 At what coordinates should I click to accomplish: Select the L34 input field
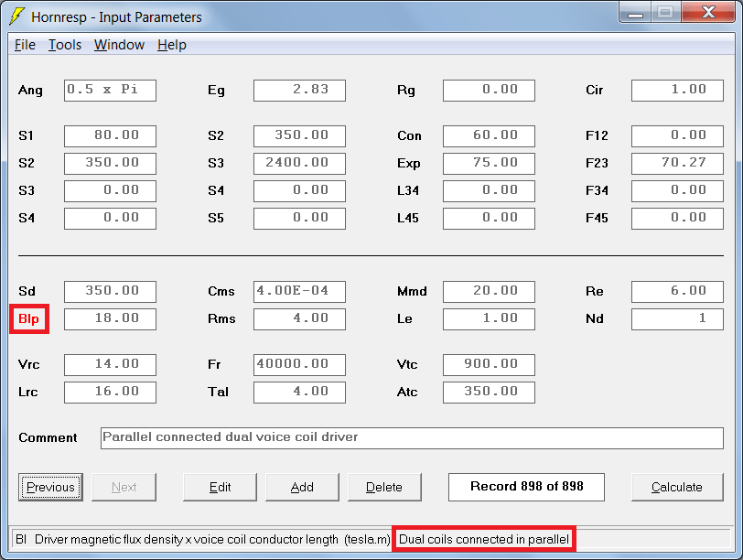pos(489,191)
